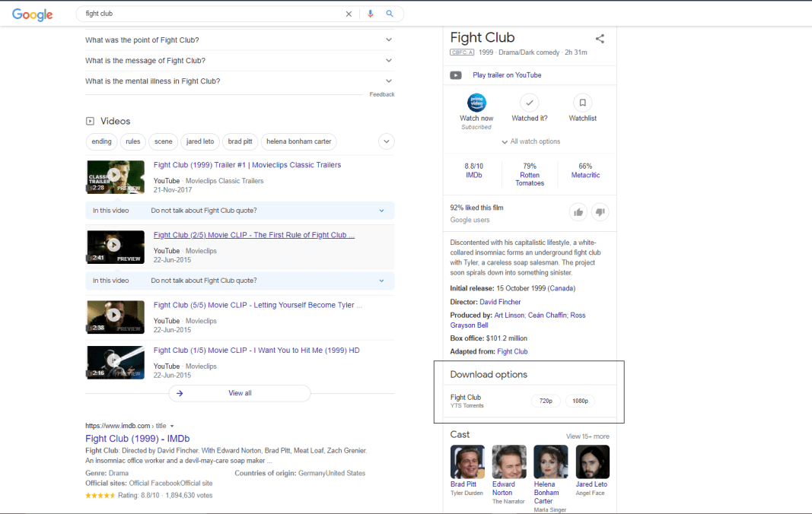Image resolution: width=812 pixels, height=514 pixels.
Task: Open Helena Bonham Carter cast photo
Action: pos(550,462)
